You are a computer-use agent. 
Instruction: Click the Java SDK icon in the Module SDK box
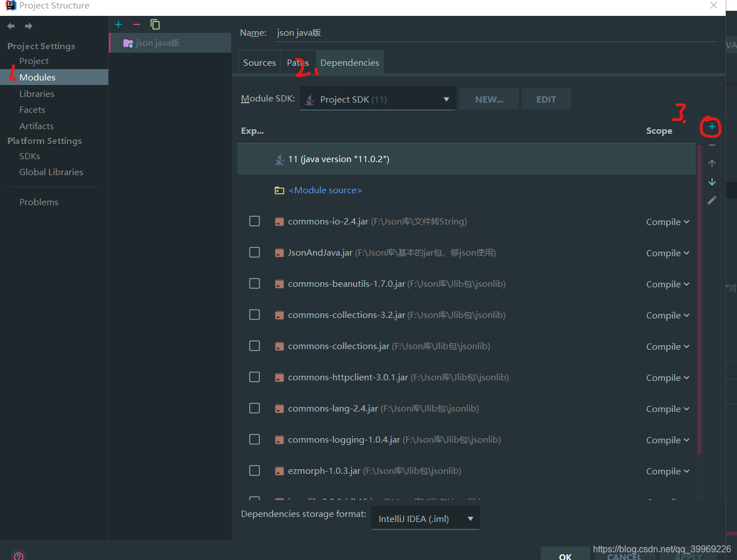[310, 99]
